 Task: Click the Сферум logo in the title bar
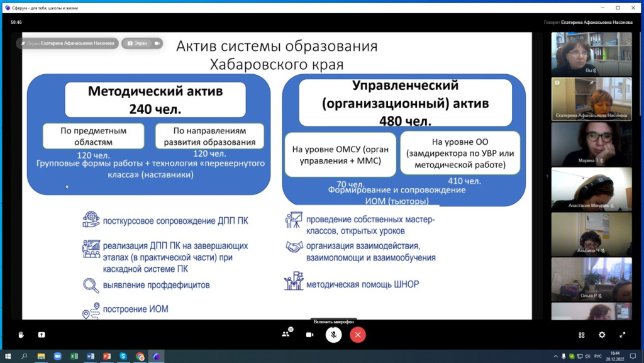[x=8, y=8]
